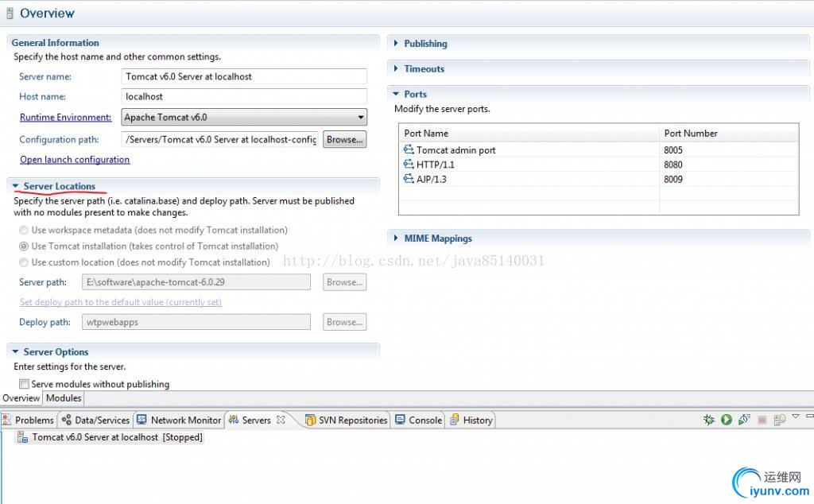Click Browse next to Configuration path
This screenshot has height=504, width=814.
click(x=345, y=139)
